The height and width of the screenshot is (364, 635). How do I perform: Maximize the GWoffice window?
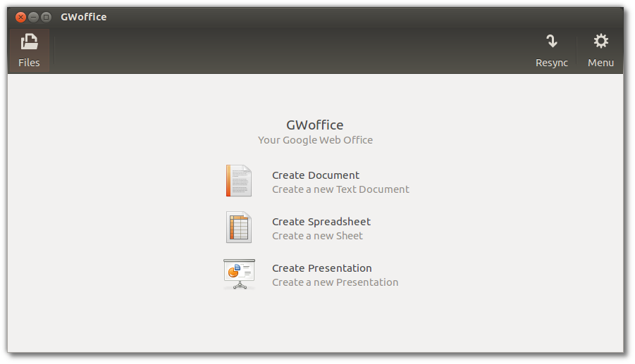47,17
